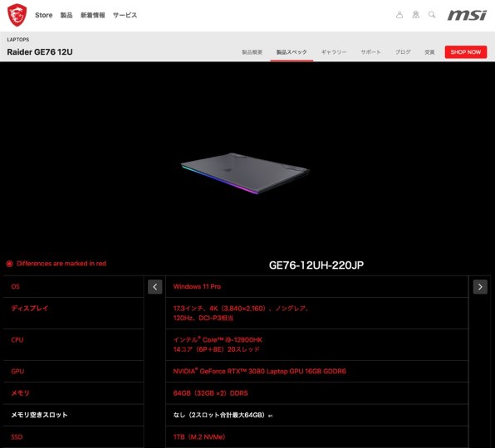Click the laptop product image
This screenshot has height=448, width=495.
[245, 173]
